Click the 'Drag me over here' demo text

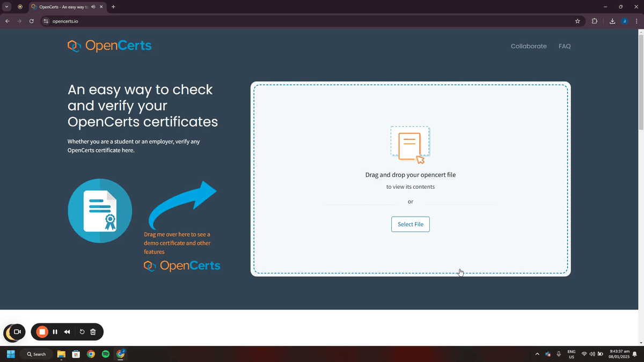(177, 243)
